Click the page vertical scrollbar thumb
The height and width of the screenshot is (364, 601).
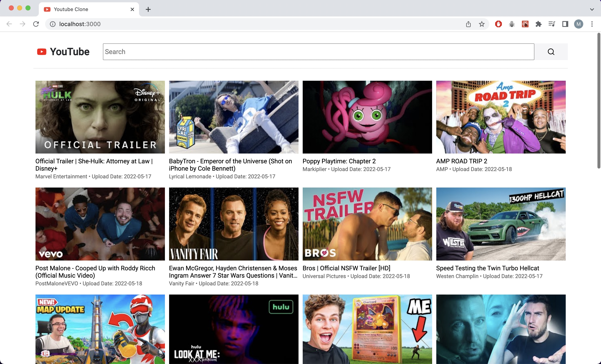598,101
